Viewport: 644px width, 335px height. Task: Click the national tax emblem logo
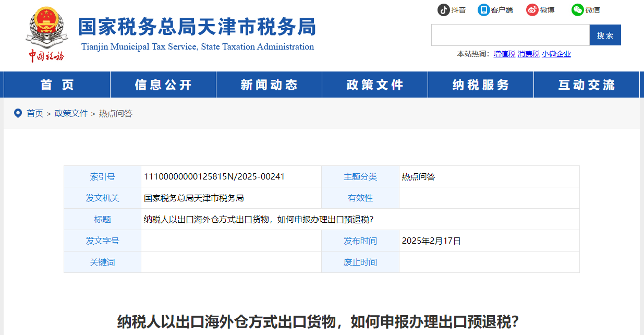click(x=47, y=23)
